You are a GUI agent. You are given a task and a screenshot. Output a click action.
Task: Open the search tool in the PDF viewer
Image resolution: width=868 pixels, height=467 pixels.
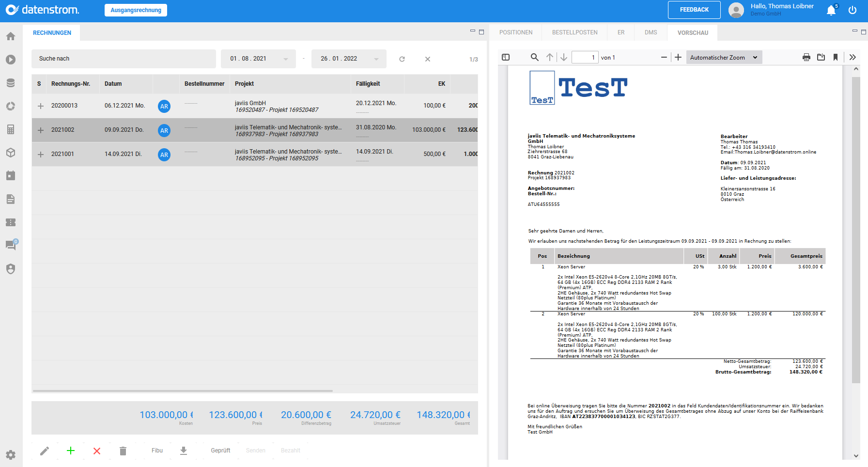tap(534, 57)
